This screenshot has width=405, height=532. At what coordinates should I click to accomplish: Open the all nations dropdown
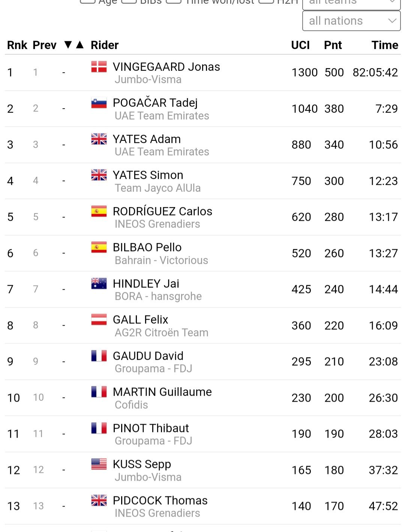coord(351,21)
